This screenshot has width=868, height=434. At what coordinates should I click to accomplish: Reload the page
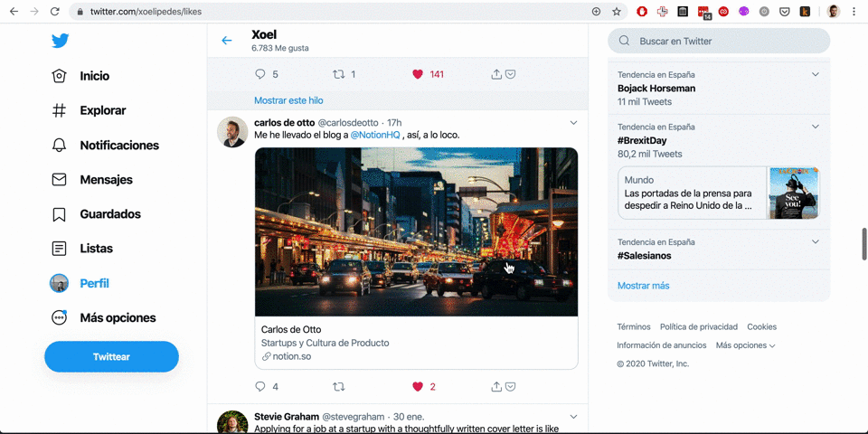pyautogui.click(x=55, y=11)
